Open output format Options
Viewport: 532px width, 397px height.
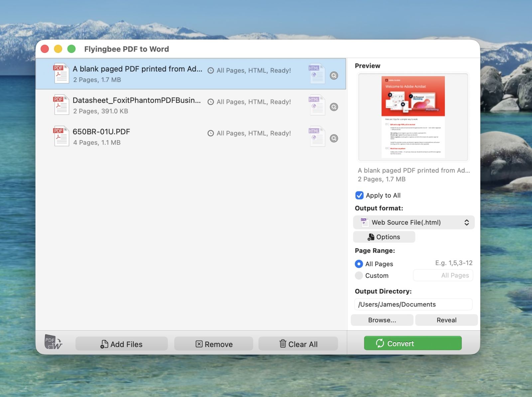[x=384, y=237]
